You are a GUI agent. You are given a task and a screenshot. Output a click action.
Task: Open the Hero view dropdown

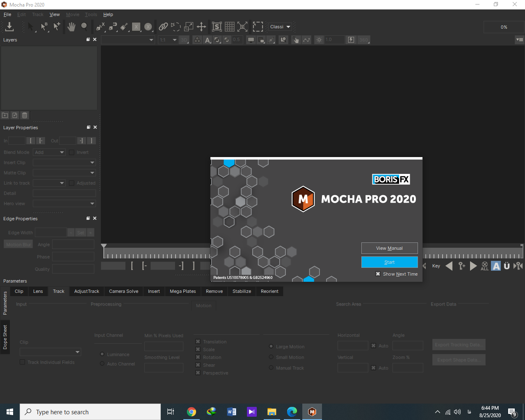click(64, 203)
